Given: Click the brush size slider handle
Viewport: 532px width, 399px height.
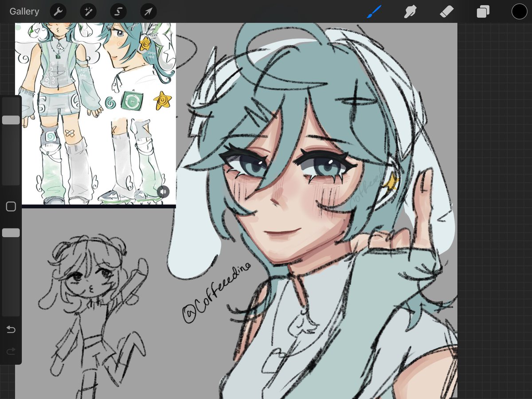Looking at the screenshot, I should [x=11, y=120].
